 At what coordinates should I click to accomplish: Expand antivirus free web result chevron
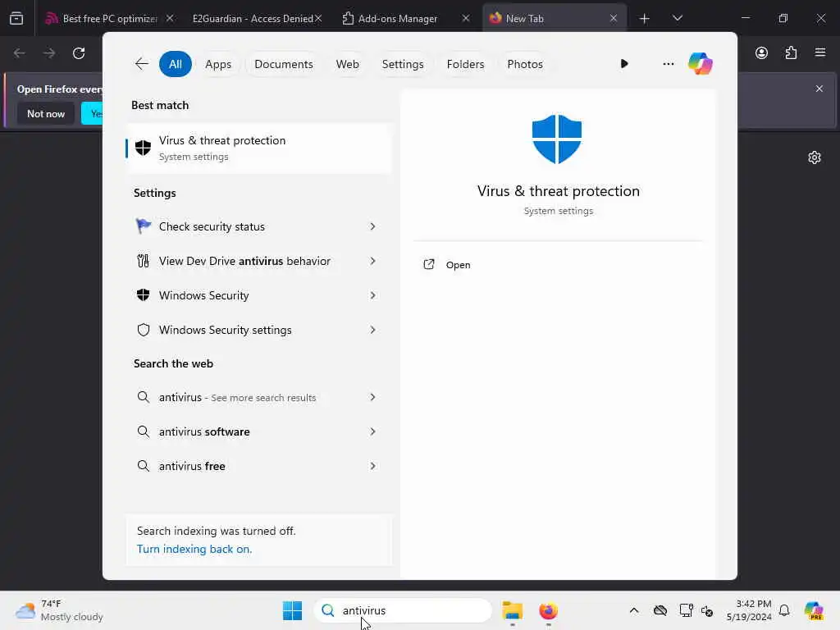point(372,466)
